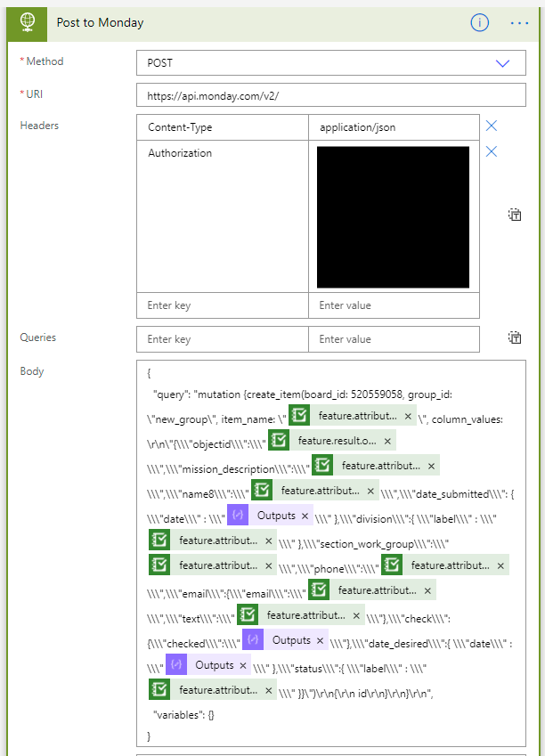545x756 pixels.
Task: Edit the Authorization header key
Action: click(x=223, y=216)
